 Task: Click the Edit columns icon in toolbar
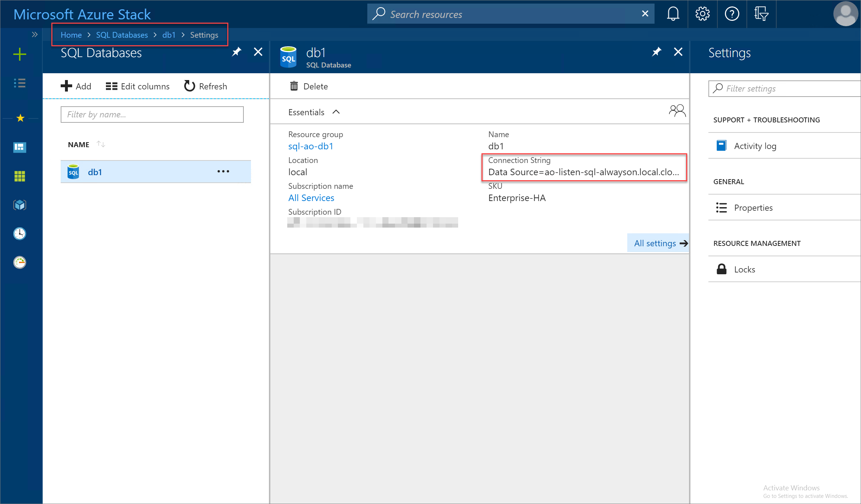[x=111, y=86]
